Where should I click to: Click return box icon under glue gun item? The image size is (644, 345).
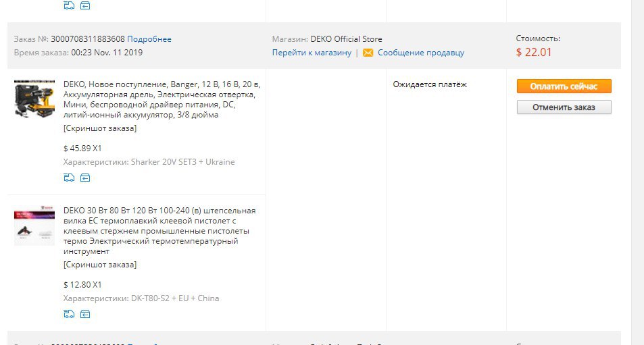point(85,314)
